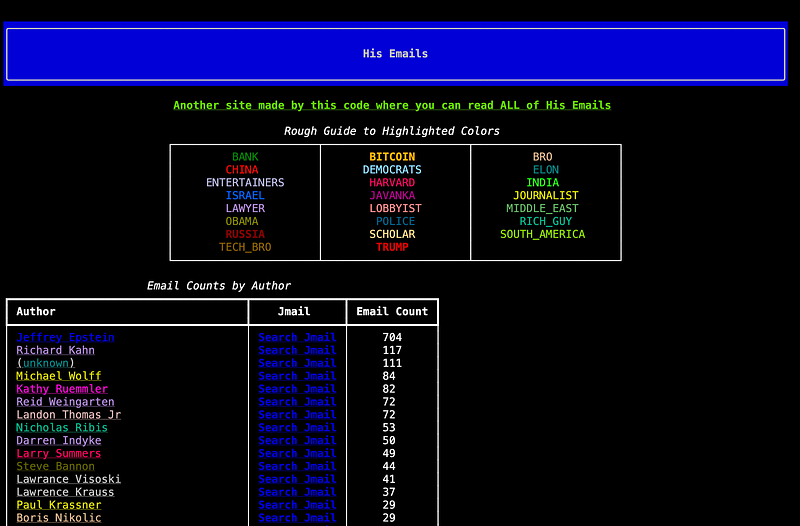Search Jmail for Landon Thomas Jr

pos(297,414)
